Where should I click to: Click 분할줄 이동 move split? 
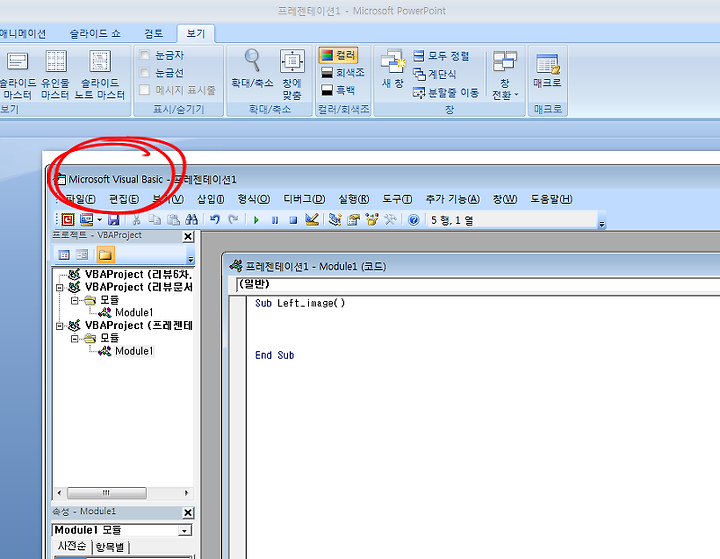pyautogui.click(x=446, y=92)
